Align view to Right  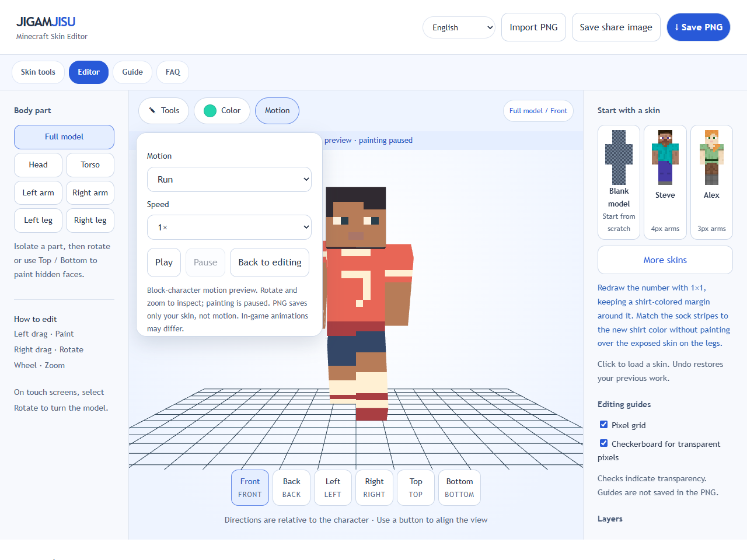[x=374, y=488]
